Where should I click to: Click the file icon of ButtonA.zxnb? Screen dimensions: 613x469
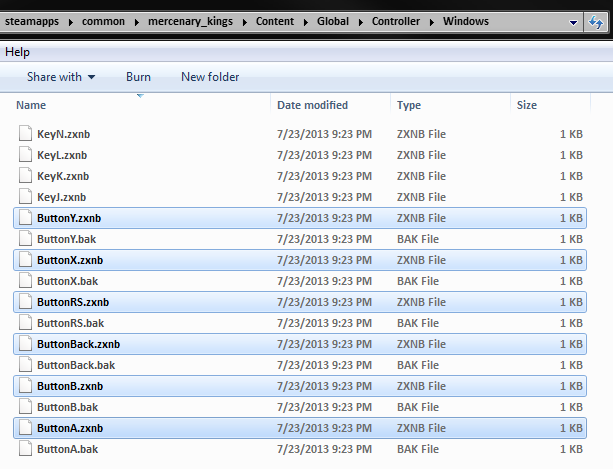pos(25,428)
